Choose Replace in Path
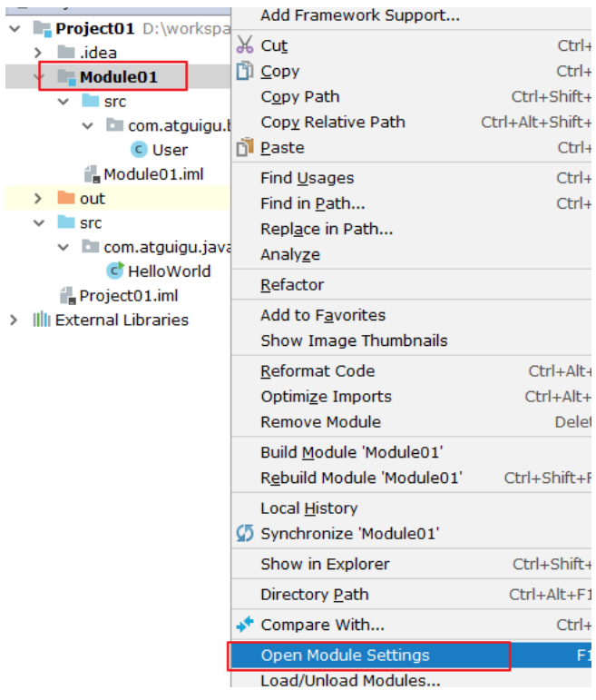This screenshot has width=596, height=700. pyautogui.click(x=411, y=229)
